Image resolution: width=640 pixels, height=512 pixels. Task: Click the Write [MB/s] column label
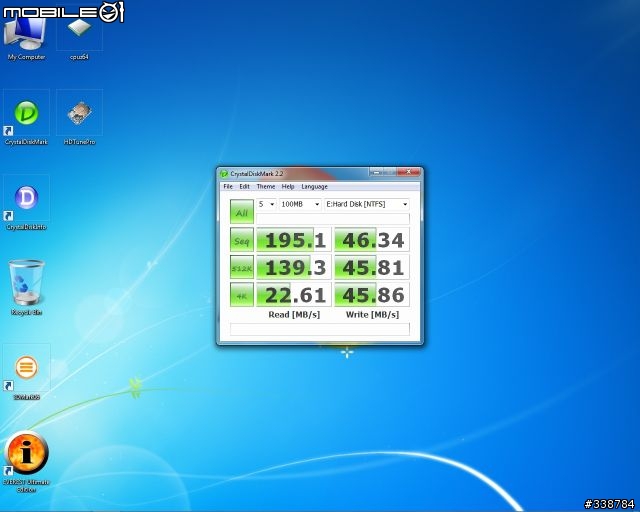(372, 315)
